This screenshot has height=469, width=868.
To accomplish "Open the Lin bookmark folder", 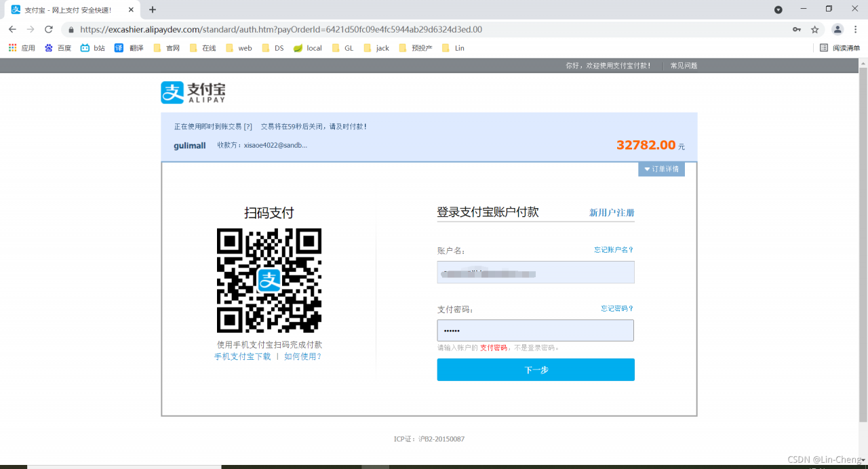I will (x=454, y=48).
